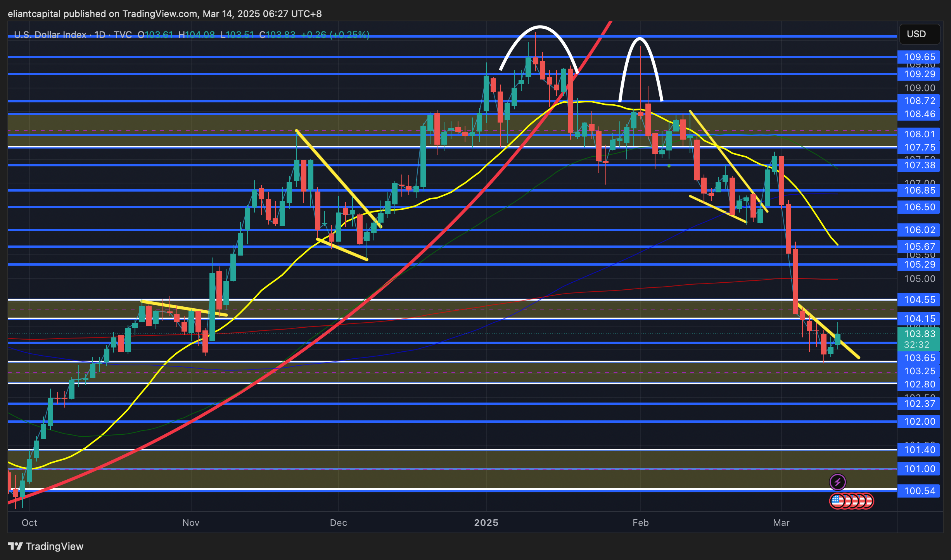Click the 101.40 price level label

919,450
